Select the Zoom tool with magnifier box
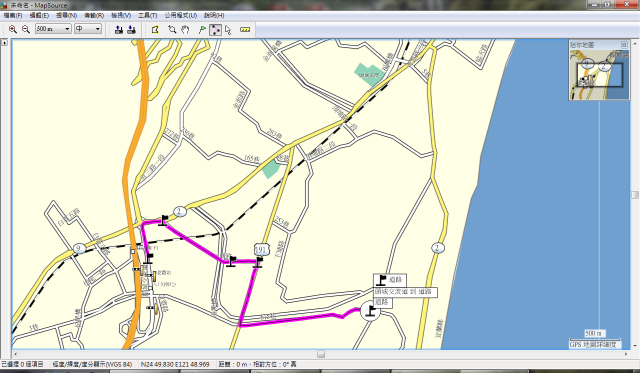 tap(172, 29)
